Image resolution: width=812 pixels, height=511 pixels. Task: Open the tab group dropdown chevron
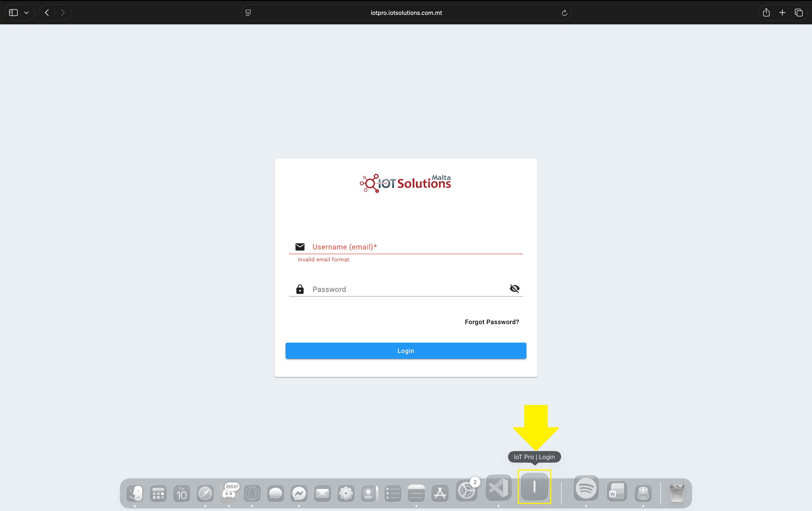pyautogui.click(x=26, y=13)
